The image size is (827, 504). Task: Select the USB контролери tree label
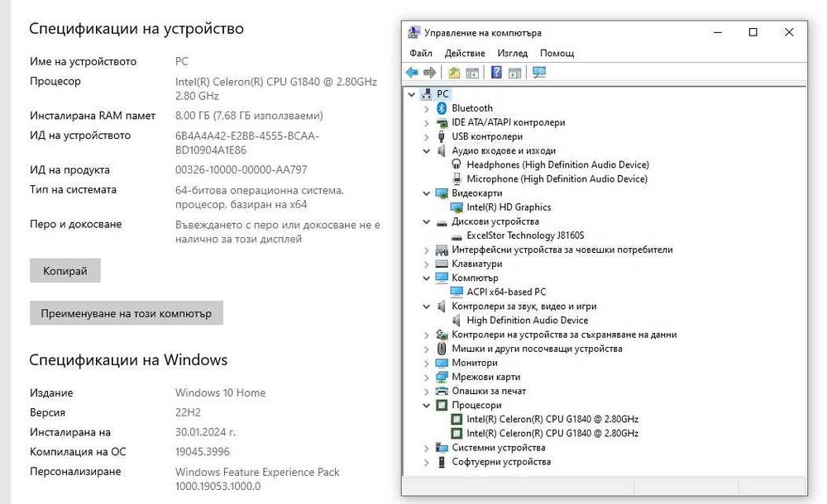[487, 136]
